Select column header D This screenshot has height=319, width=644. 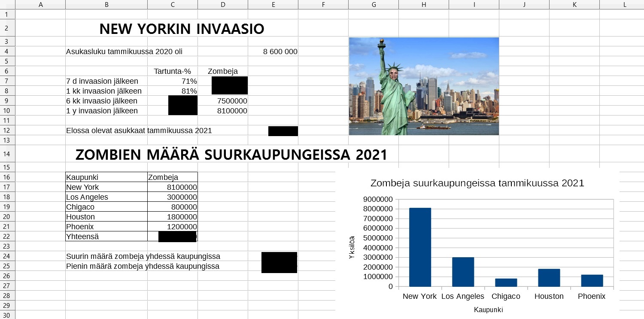pos(223,5)
